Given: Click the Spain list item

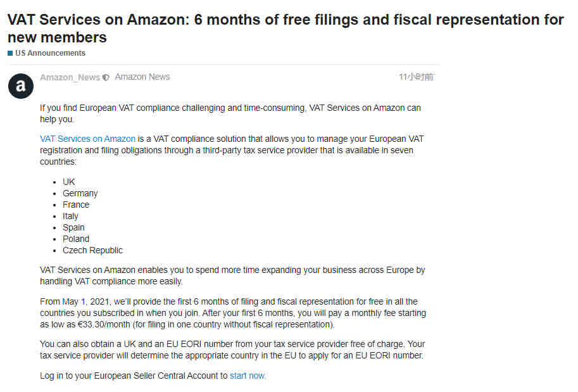Looking at the screenshot, I should [73, 227].
